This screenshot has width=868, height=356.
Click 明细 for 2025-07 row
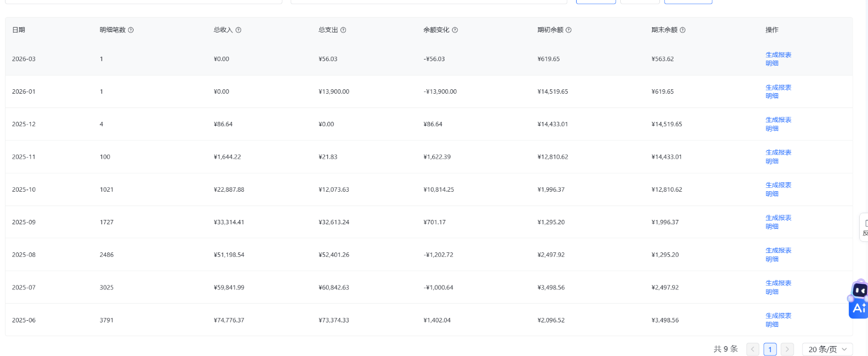(x=772, y=292)
